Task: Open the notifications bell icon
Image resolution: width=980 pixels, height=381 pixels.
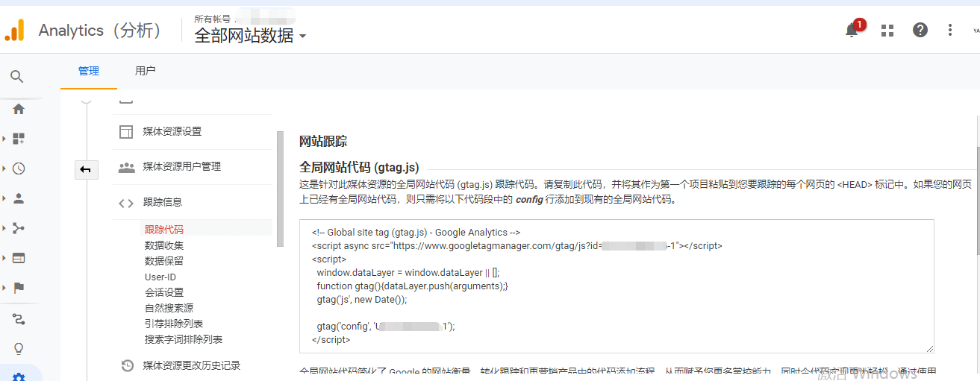Action: pyautogui.click(x=852, y=30)
